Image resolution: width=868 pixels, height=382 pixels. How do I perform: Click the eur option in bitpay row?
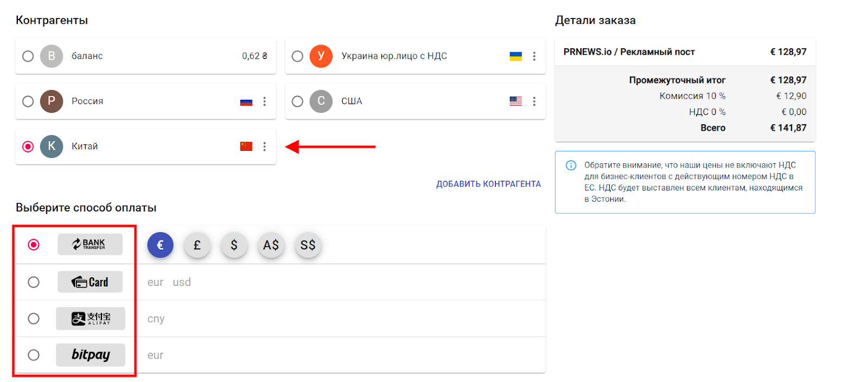tap(155, 355)
